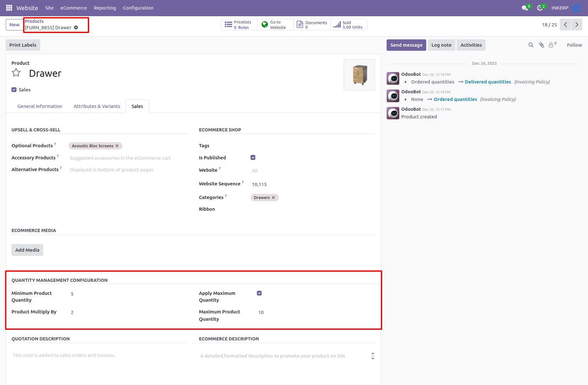Viewport: 588px width, 385px height.
Task: Search messages with magnifier icon in chatter
Action: pos(531,45)
